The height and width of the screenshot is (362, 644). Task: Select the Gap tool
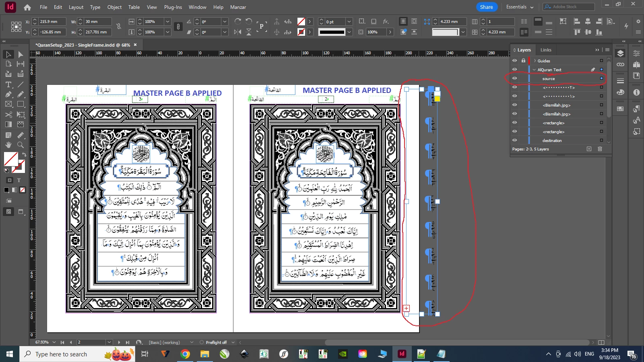21,64
